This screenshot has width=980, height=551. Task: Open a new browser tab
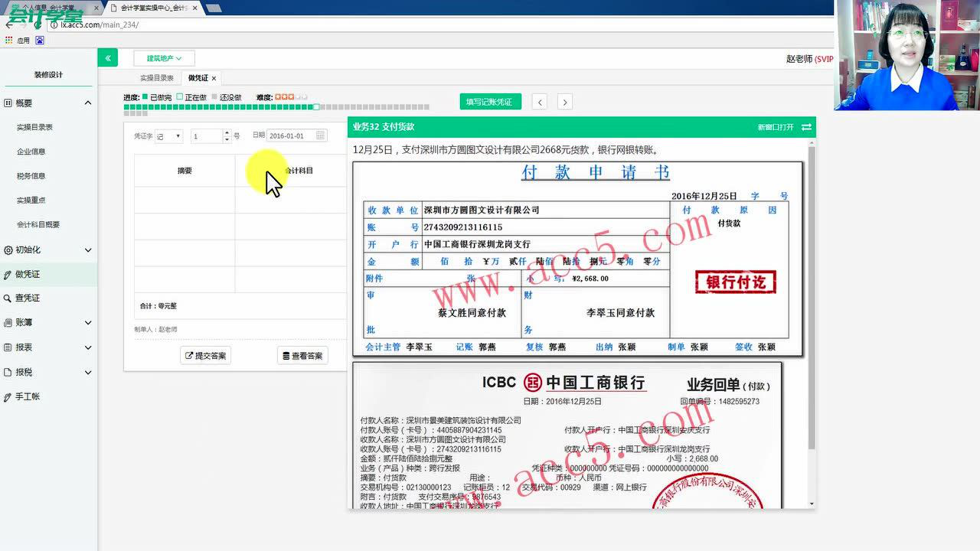(214, 8)
